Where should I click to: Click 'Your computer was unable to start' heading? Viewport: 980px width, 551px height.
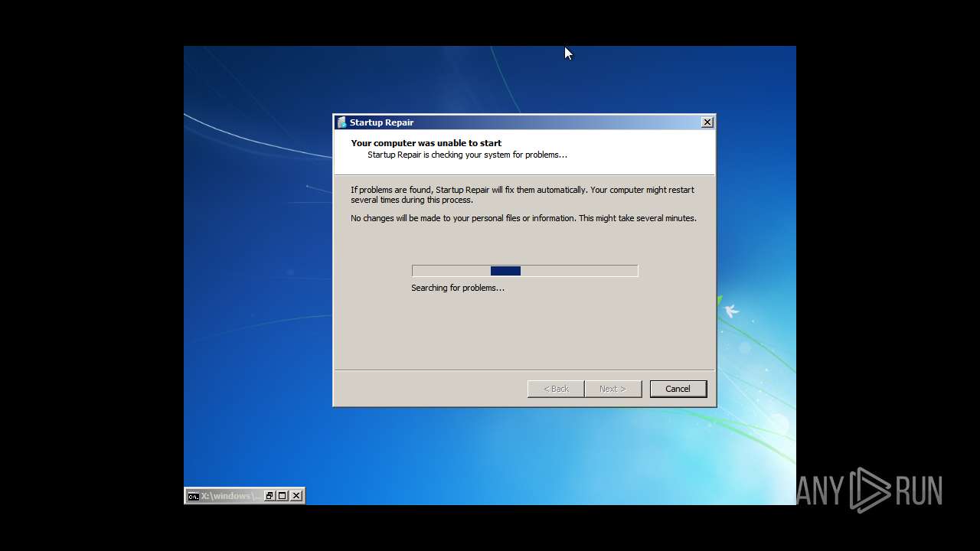pos(426,143)
